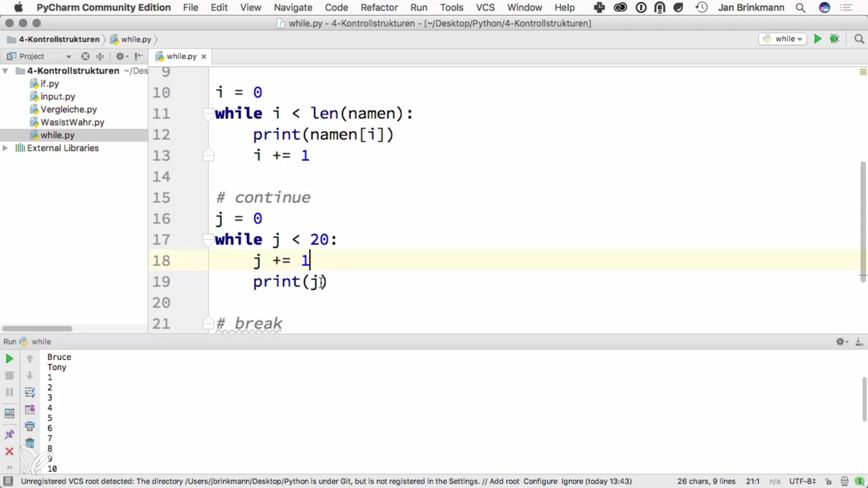
Task: Click the Debug bug icon in the toolbar
Action: click(x=835, y=39)
